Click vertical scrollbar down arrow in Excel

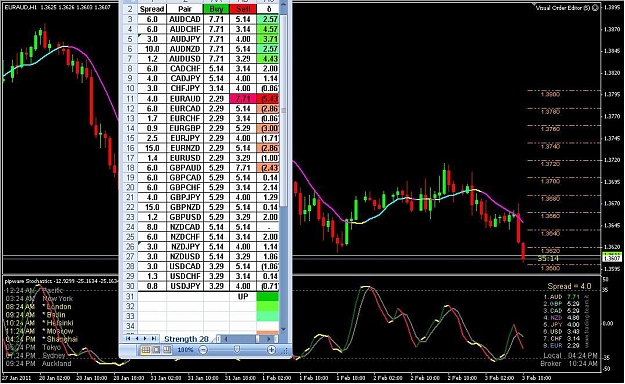click(x=283, y=329)
